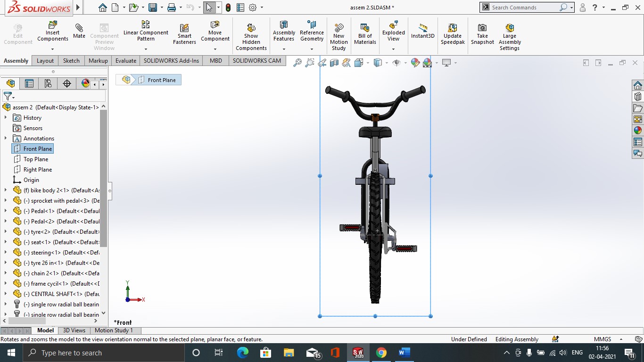Expand the bike body 2<1> component

(6, 190)
